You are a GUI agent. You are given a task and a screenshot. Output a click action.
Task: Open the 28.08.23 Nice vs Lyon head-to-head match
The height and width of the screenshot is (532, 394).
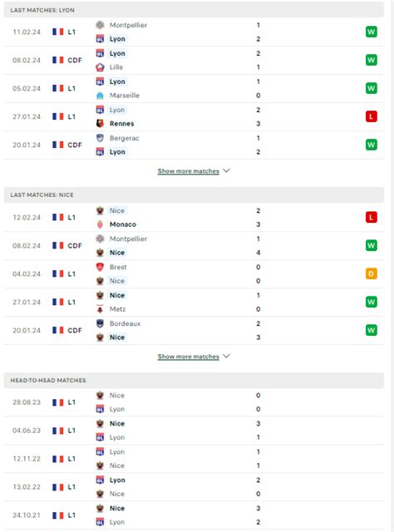point(194,402)
